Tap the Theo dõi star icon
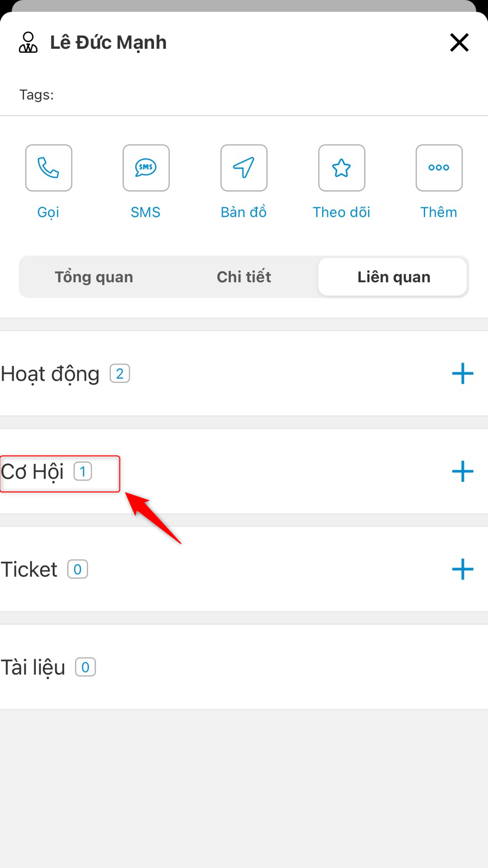The height and width of the screenshot is (868, 488). 342,168
